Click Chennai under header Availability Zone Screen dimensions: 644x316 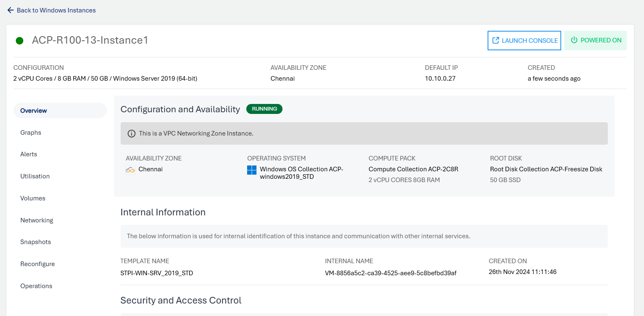282,79
